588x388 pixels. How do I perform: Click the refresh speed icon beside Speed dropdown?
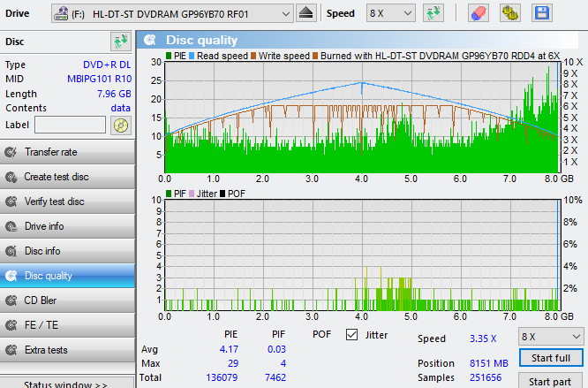[x=433, y=13]
